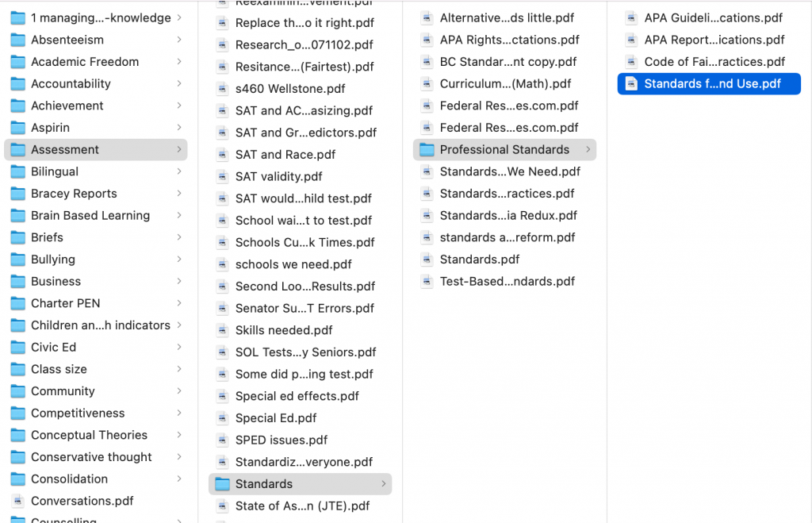This screenshot has width=812, height=523.
Task: Click the PDF icon for Special Ed.pdf
Action: pyautogui.click(x=223, y=417)
